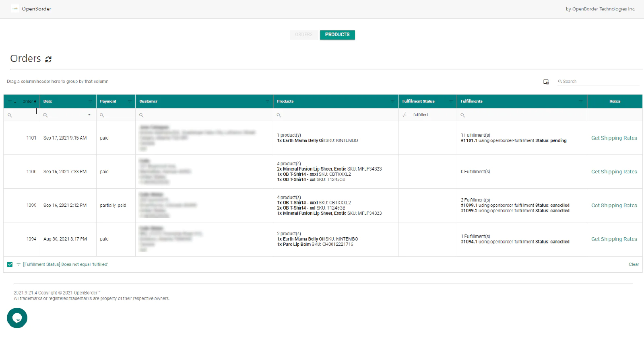This screenshot has width=644, height=362.
Task: Clear the applied grid filter
Action: tap(634, 264)
